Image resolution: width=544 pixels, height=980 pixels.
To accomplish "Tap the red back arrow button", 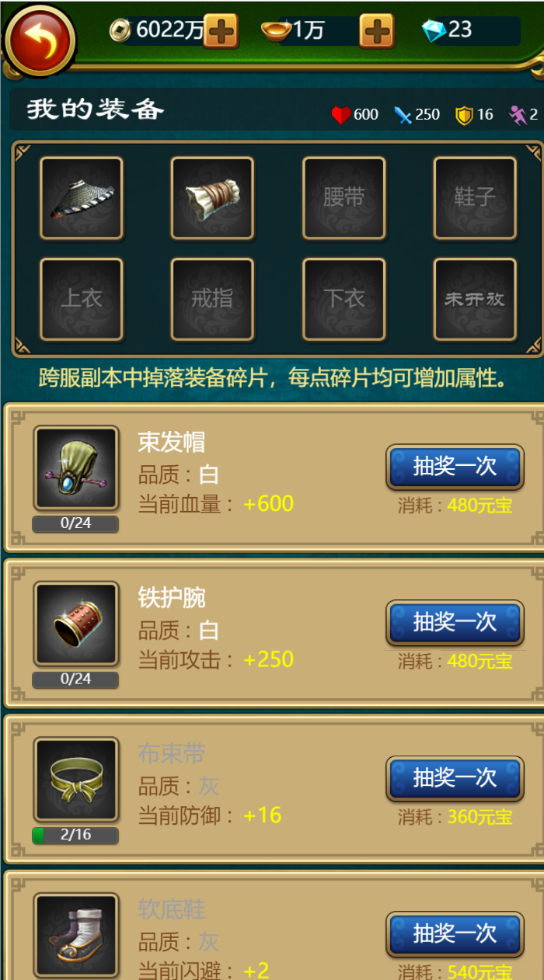I will click(40, 40).
